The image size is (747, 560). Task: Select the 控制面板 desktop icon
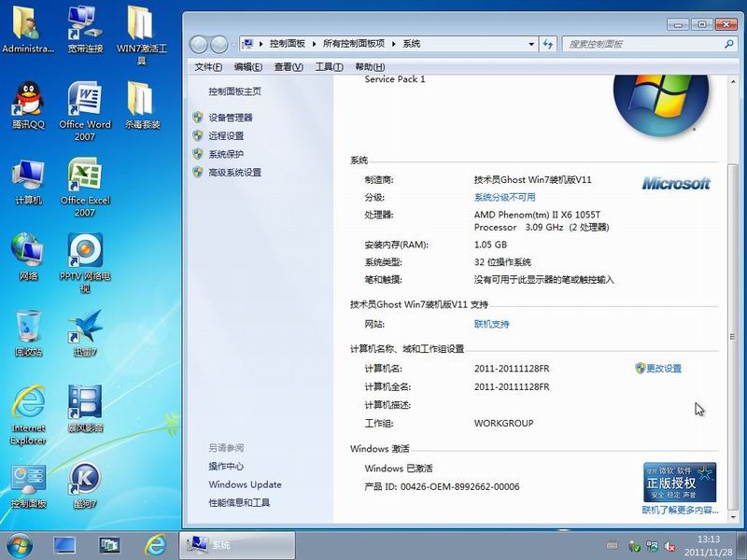[x=28, y=485]
